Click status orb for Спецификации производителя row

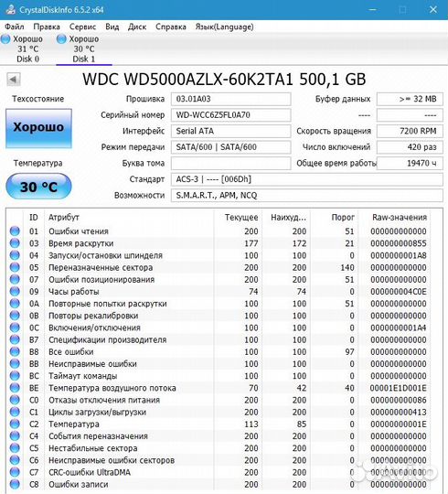point(15,339)
